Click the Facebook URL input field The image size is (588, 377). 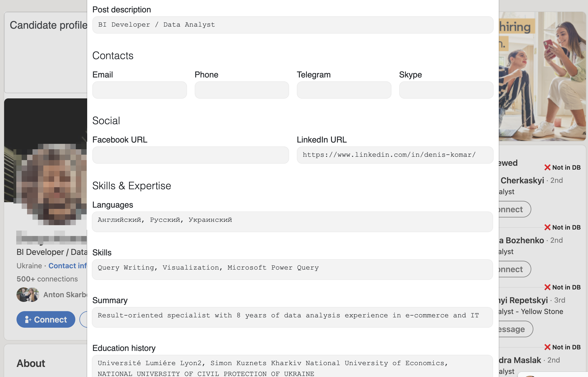(191, 155)
